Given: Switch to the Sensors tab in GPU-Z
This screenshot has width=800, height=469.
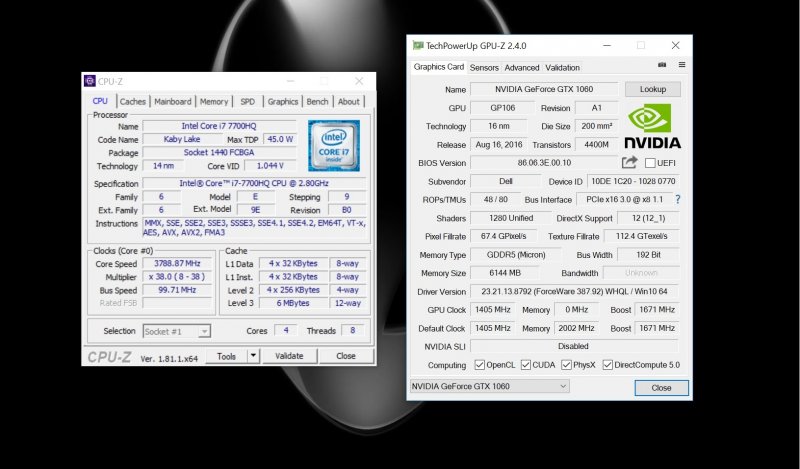Looking at the screenshot, I should point(484,67).
